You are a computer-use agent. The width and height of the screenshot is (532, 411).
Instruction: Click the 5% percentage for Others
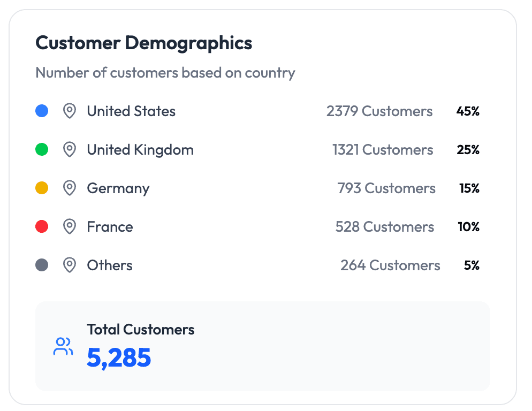[x=472, y=265]
